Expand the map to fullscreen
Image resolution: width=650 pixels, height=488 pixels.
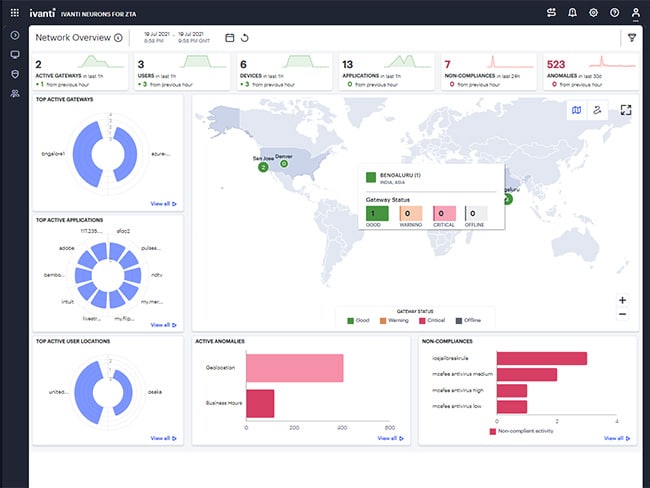(x=626, y=110)
